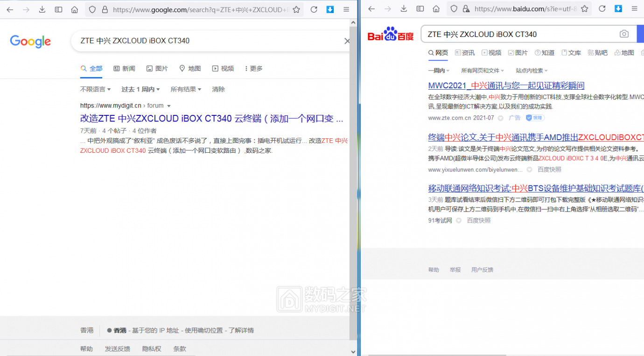Viewport: 644px width, 356px height.
Task: Open the MWC2021 中兴通讯 Baidu result
Action: [x=506, y=85]
